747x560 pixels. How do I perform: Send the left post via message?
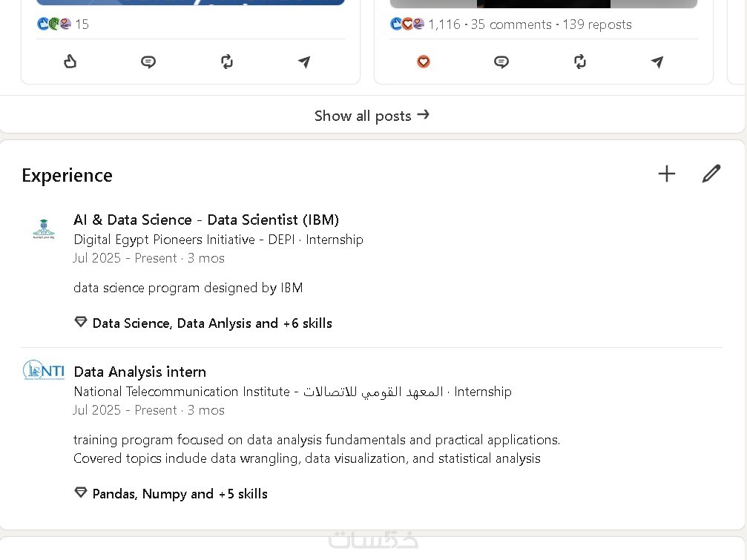pos(304,62)
